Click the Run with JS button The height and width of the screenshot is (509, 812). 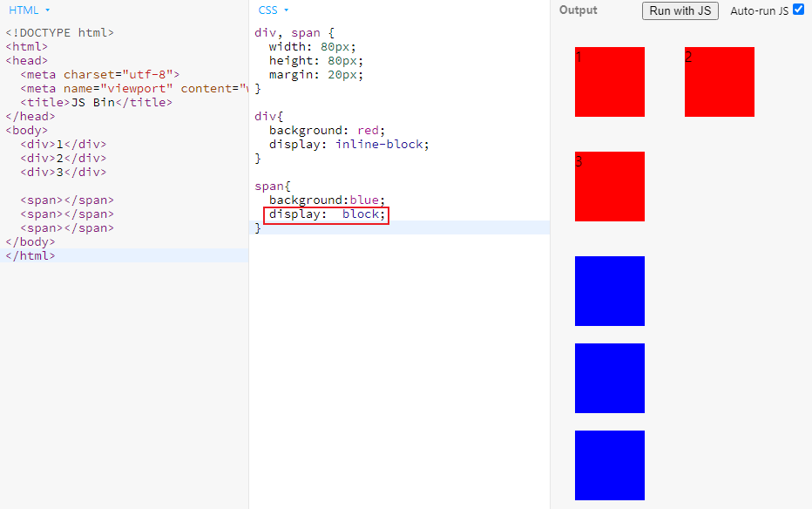[x=680, y=11]
